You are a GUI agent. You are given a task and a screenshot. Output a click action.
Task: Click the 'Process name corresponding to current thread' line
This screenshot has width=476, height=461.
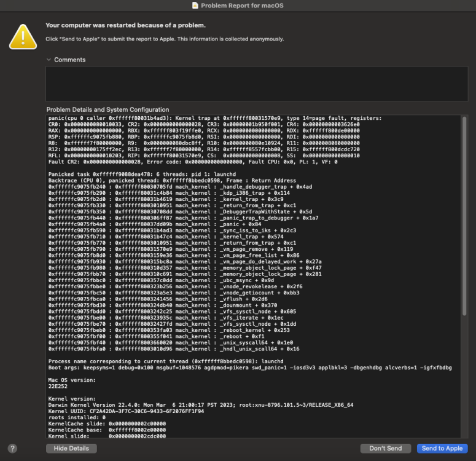[166, 361]
